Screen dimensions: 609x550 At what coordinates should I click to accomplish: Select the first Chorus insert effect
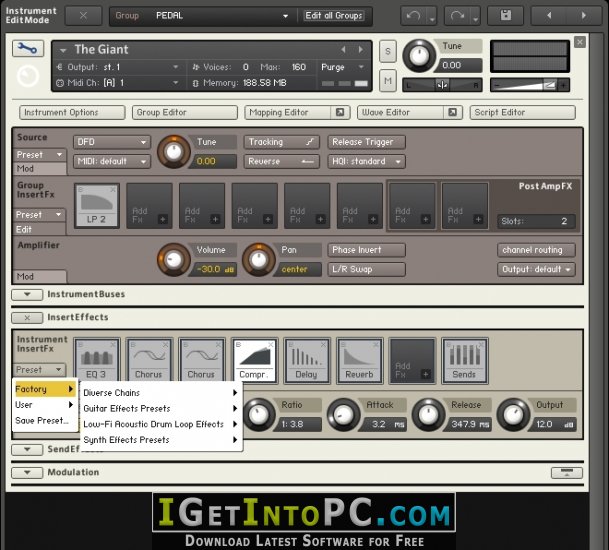pos(149,360)
